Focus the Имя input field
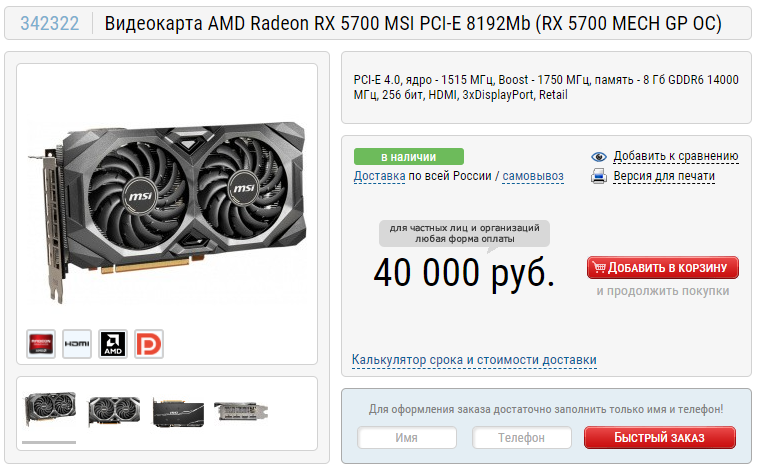 click(x=407, y=438)
